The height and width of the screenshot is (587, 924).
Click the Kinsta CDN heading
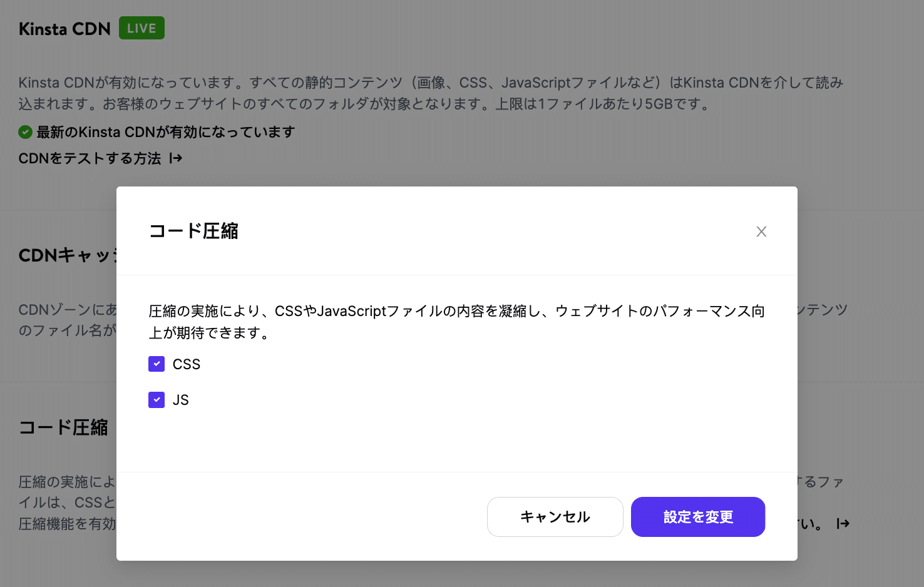(64, 28)
